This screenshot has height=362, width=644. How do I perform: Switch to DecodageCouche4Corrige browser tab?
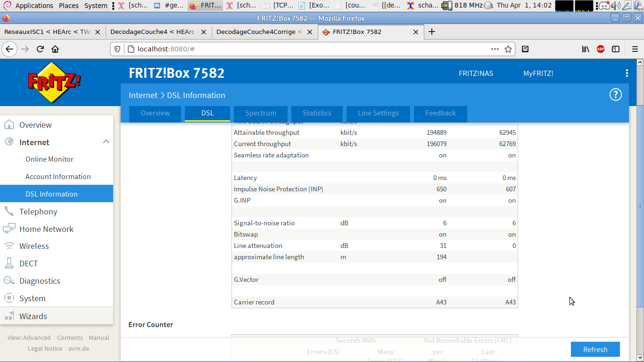[264, 32]
